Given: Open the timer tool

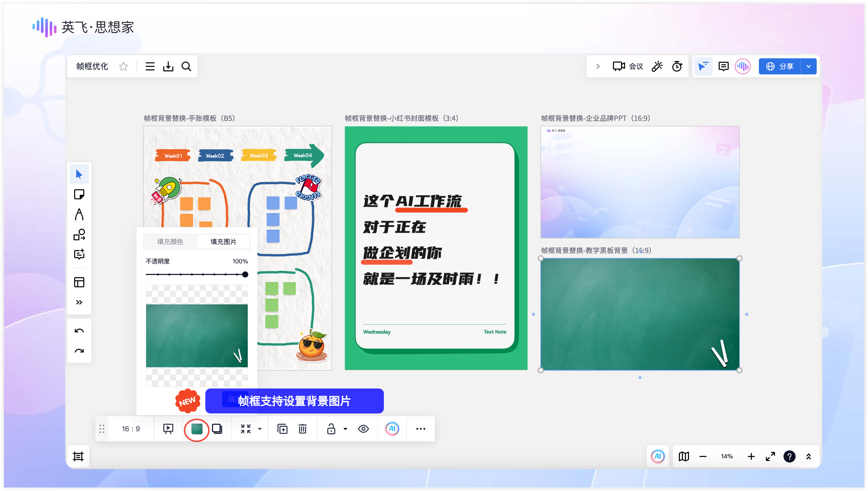Looking at the screenshot, I should tap(677, 66).
